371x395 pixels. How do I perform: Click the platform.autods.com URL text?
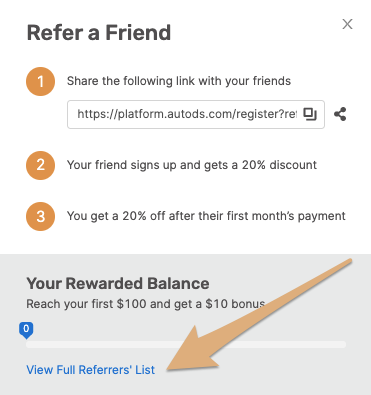[x=187, y=114]
